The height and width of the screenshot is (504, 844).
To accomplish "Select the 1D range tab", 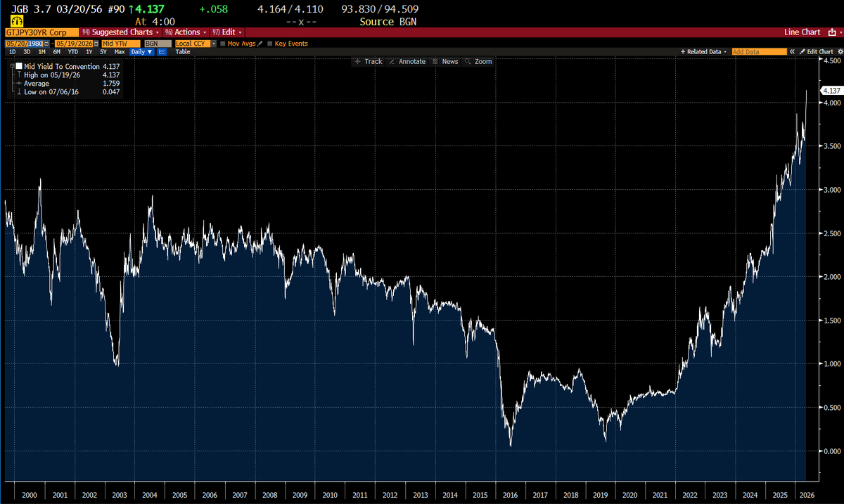I will pos(12,51).
